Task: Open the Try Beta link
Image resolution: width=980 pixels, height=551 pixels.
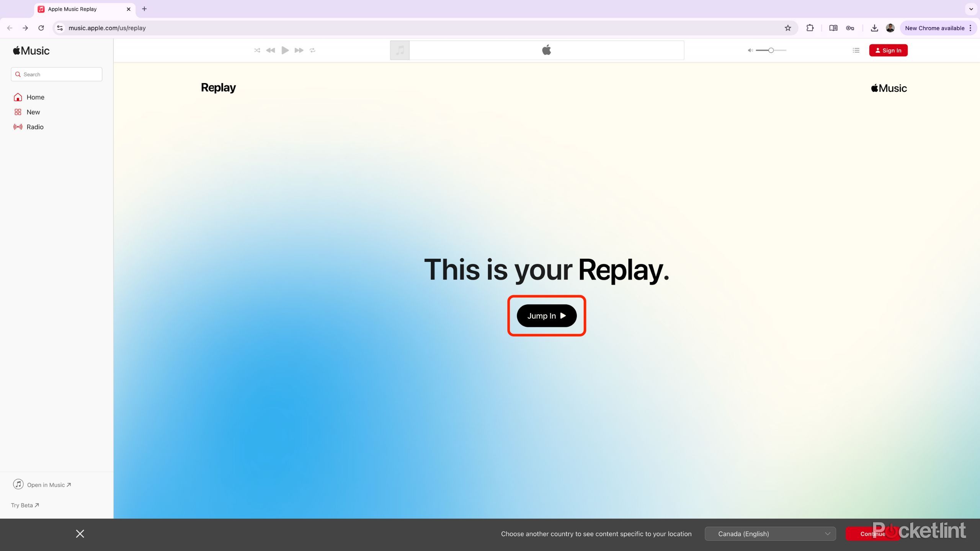Action: [24, 505]
